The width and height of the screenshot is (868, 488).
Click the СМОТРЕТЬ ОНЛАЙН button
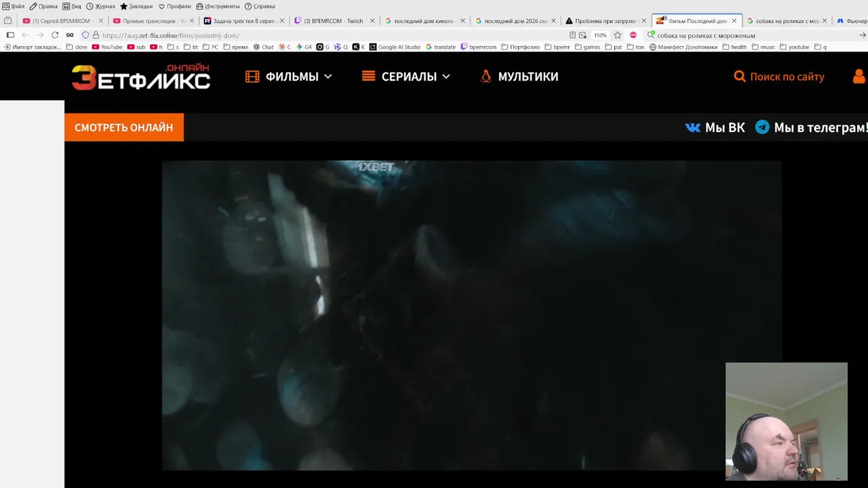click(124, 127)
